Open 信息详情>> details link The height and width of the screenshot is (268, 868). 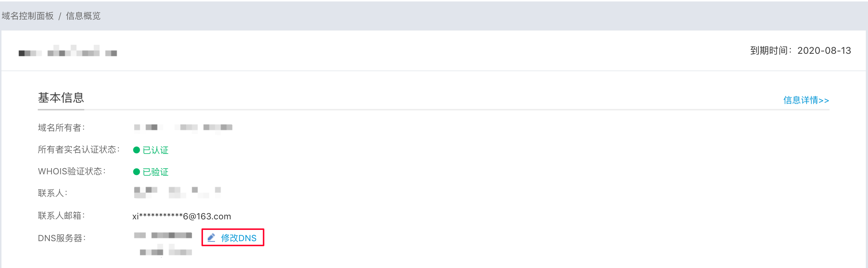coord(806,100)
